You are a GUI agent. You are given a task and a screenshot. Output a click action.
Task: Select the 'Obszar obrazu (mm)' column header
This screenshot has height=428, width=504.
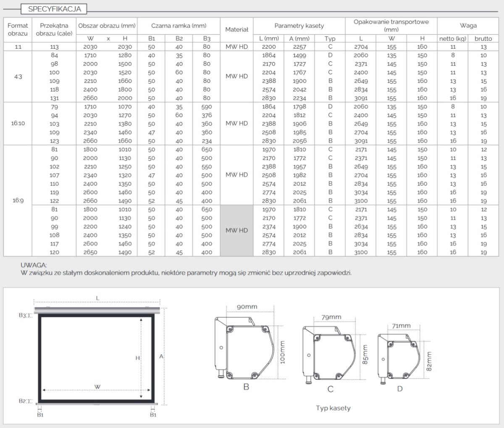point(107,26)
